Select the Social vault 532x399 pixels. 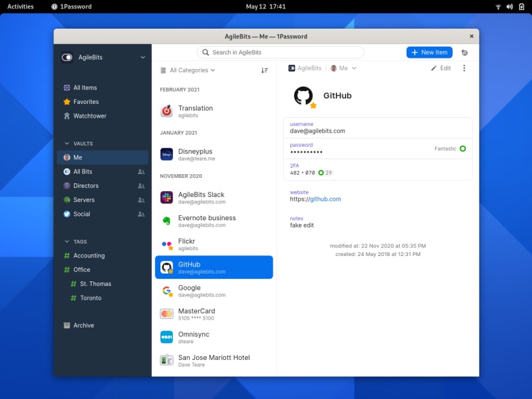(x=103, y=214)
